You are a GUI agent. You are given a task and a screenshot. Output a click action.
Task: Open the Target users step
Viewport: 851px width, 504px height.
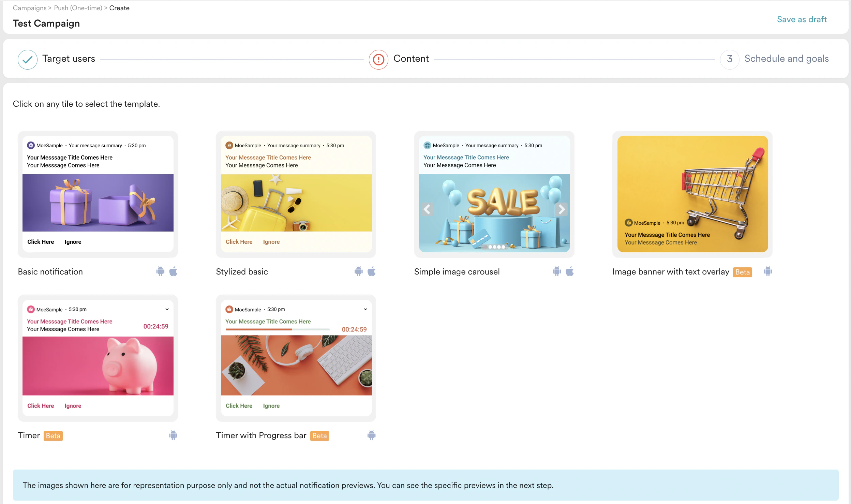[69, 59]
